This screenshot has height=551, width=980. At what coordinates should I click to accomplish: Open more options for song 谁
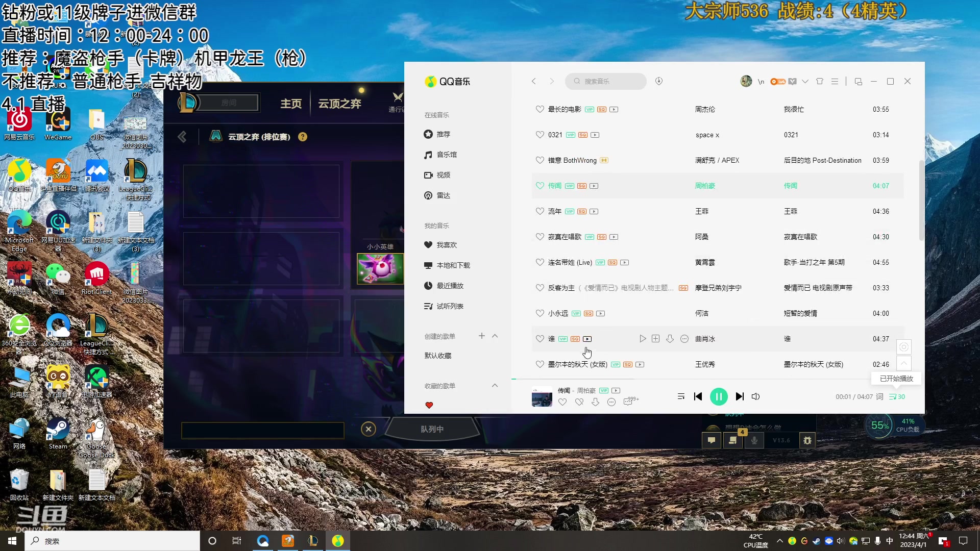[x=684, y=339]
